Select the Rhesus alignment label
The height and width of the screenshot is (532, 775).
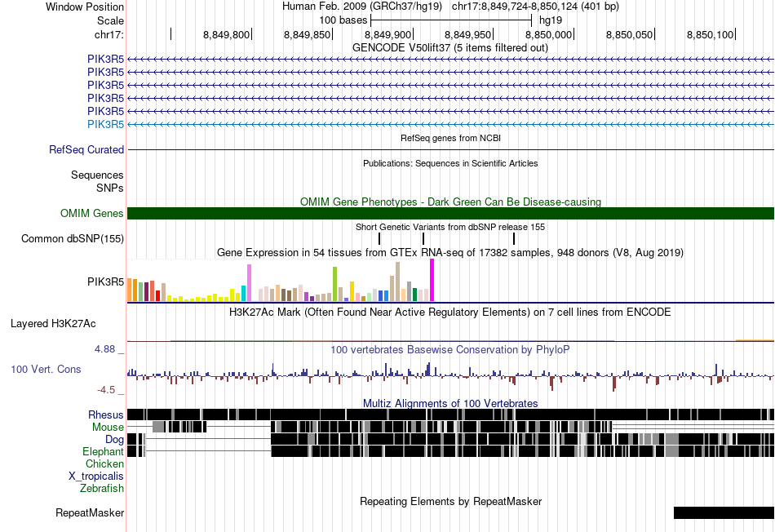(106, 415)
